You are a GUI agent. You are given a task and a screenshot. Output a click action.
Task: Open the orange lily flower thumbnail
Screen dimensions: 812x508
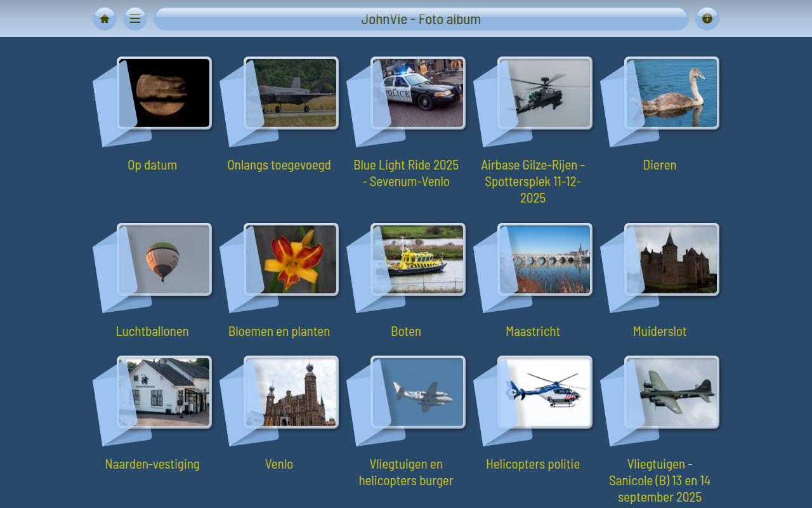[291, 260]
